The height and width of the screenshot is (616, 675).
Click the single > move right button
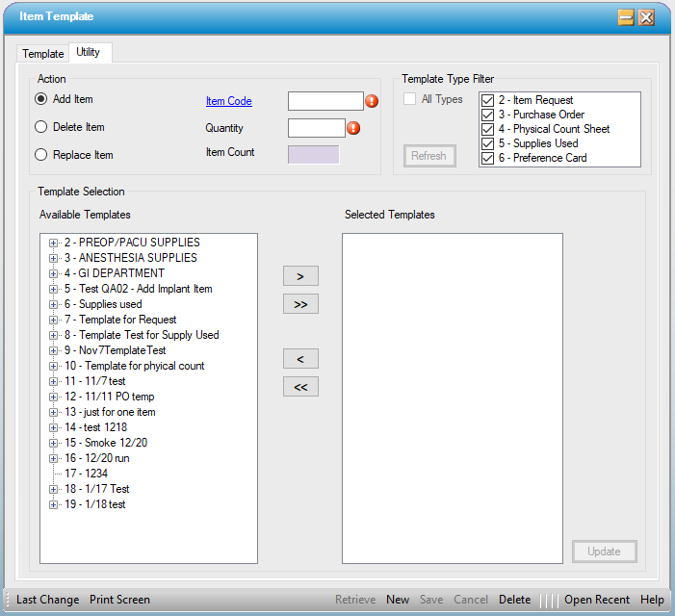point(300,276)
